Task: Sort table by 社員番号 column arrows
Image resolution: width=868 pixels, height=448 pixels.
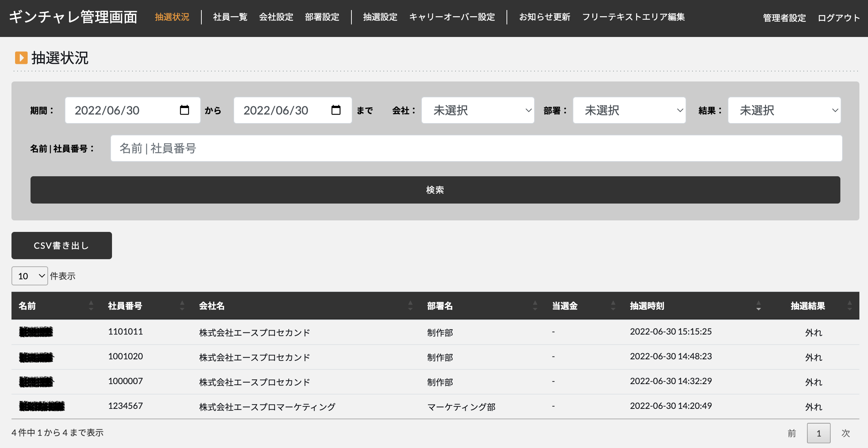Action: 182,305
